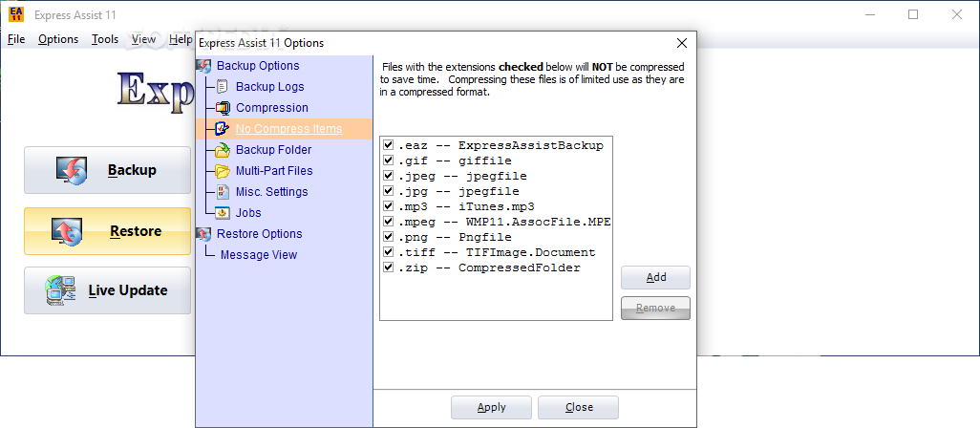The image size is (980, 428).
Task: Select Backup Logs in tree
Action: point(270,87)
